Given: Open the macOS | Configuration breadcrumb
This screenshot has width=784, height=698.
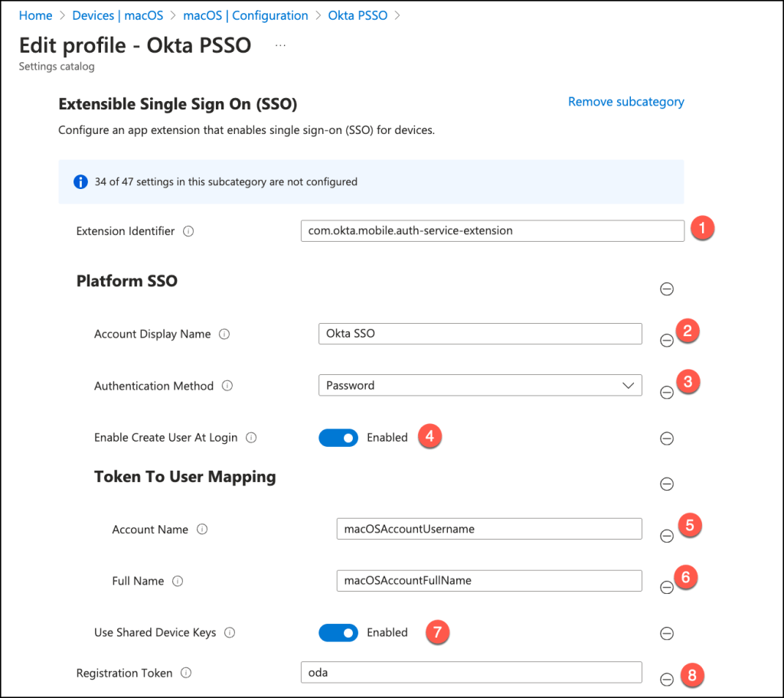Looking at the screenshot, I should pyautogui.click(x=246, y=15).
